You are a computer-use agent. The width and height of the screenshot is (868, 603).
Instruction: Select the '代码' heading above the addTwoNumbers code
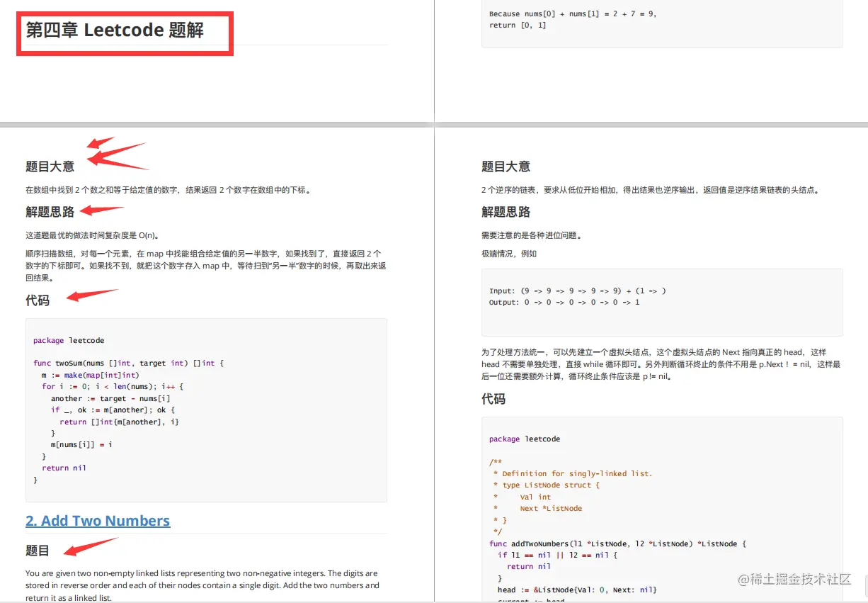tap(493, 399)
